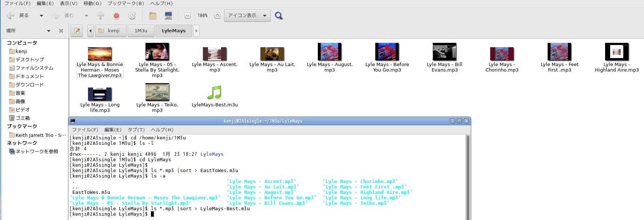
Task: Open the Home folder icon in toolbar
Action: tap(153, 16)
